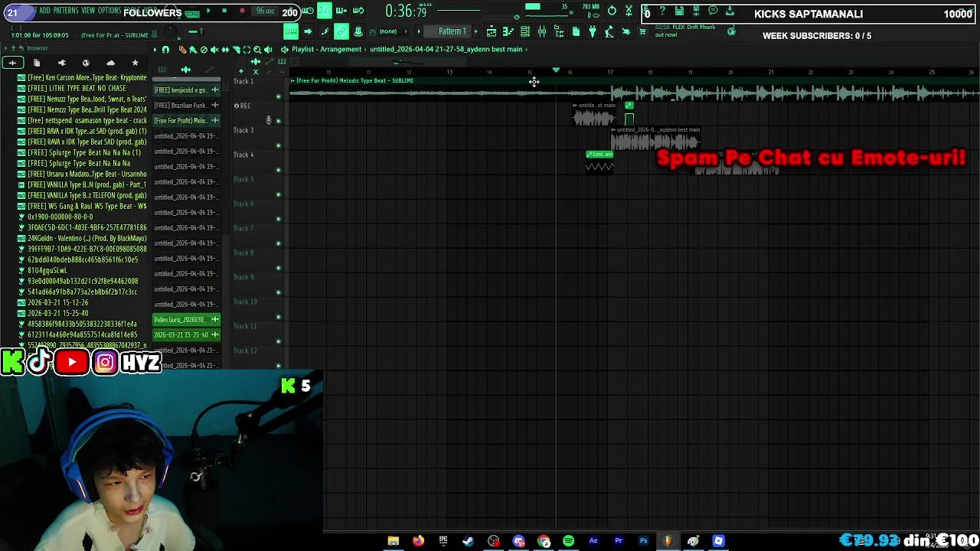Open the ADD menu
This screenshot has height=551, width=980.
(x=44, y=11)
